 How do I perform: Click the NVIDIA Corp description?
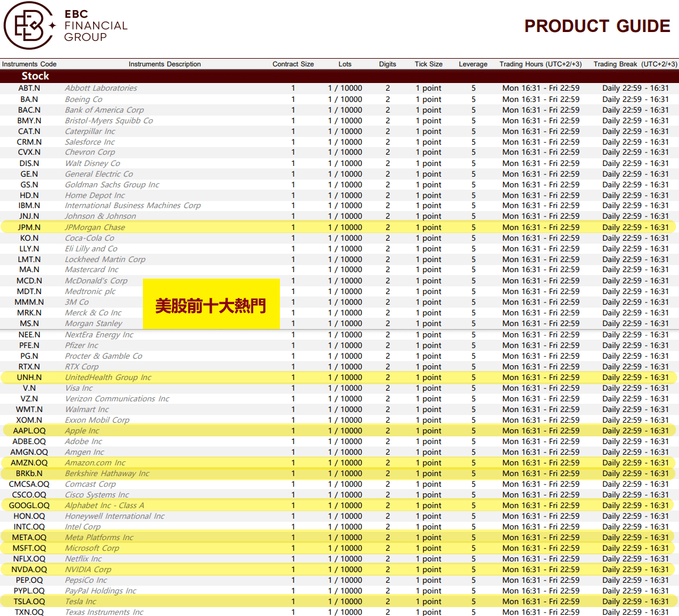click(88, 570)
